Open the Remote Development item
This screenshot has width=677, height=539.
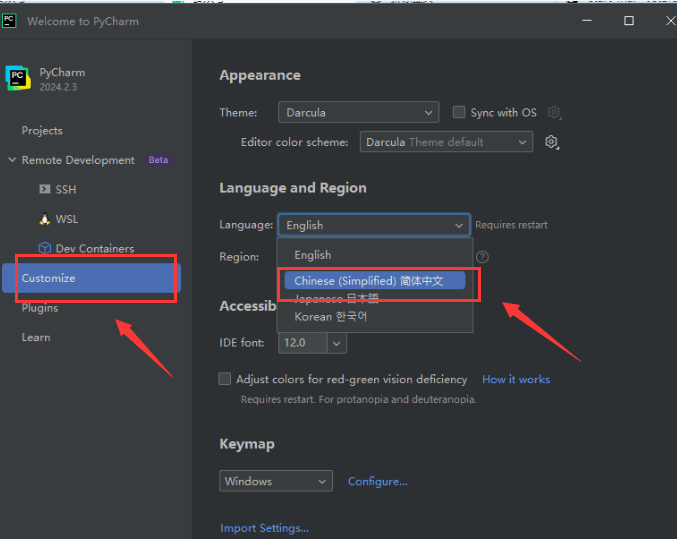(x=78, y=160)
